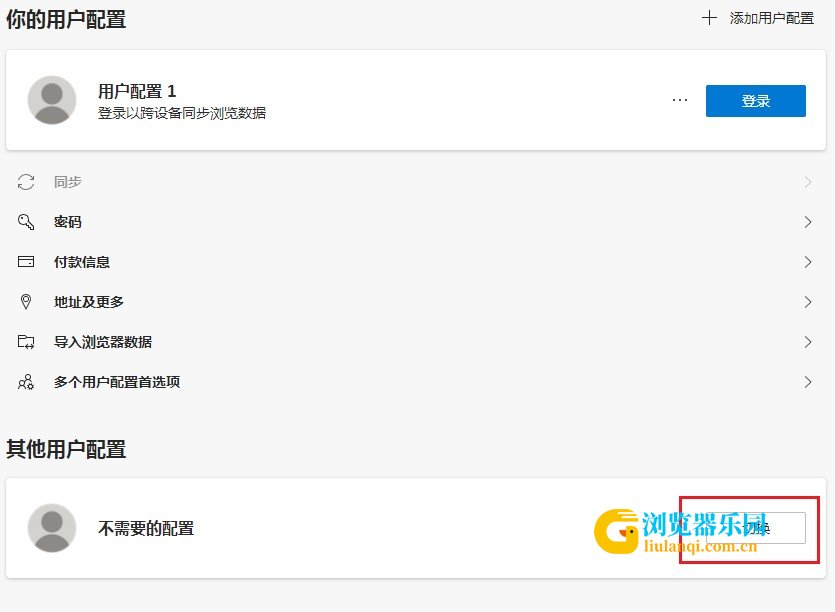Click the 登录以跨设备同步浏览数据 subtitle
The image size is (835, 612).
(x=182, y=113)
